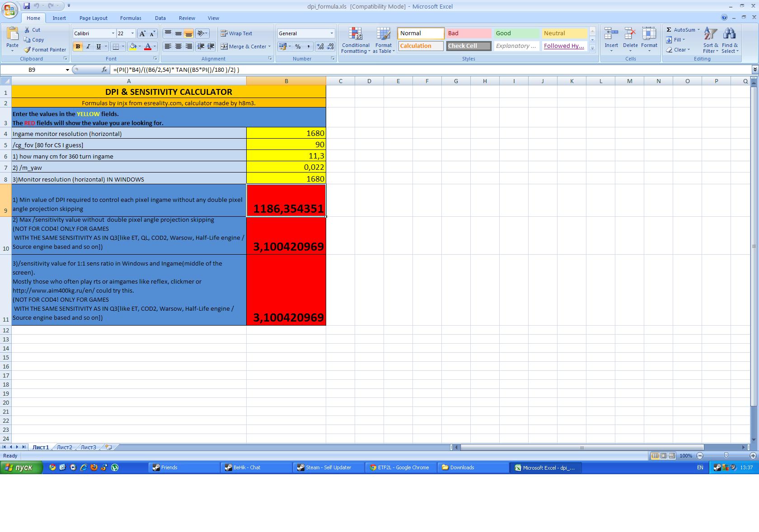Open the Name Box dropdown arrow
The image size is (759, 532).
(67, 70)
